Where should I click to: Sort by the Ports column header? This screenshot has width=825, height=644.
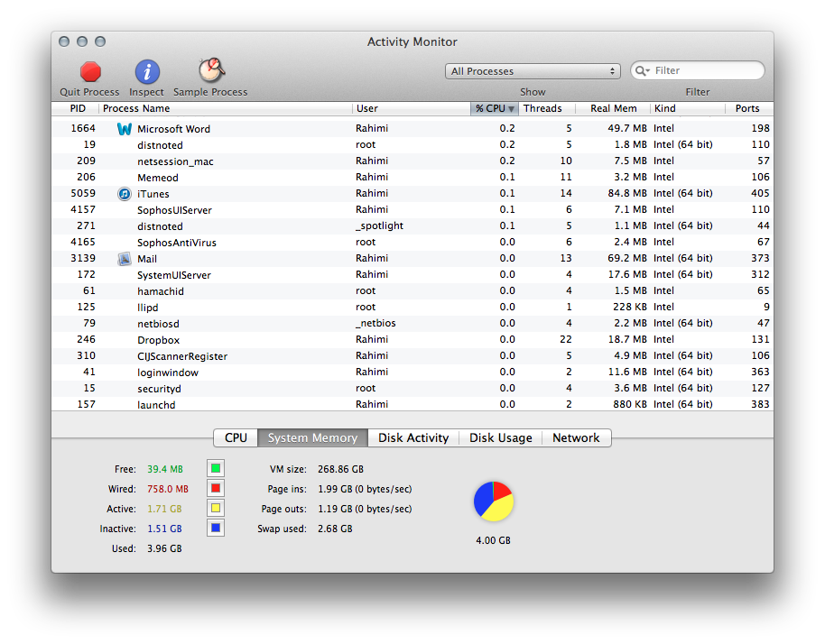[749, 108]
